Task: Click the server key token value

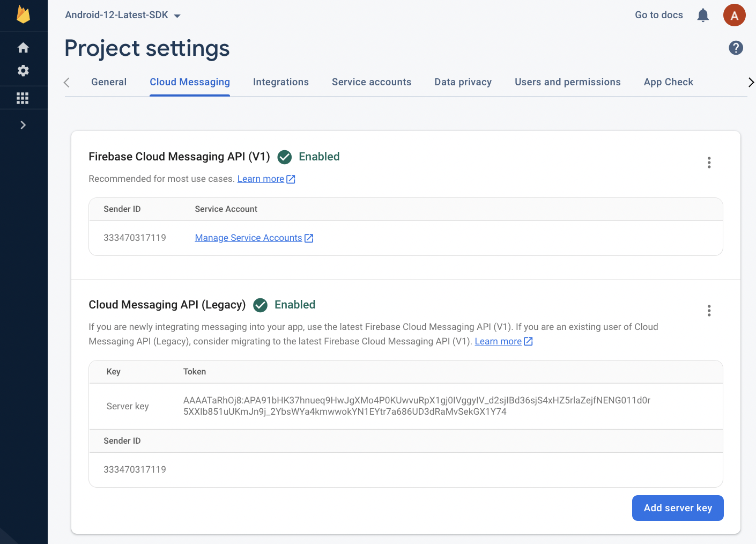Action: point(417,406)
